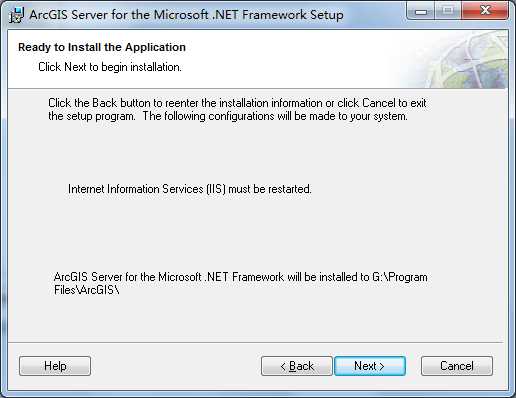Click the G:\Program install location text

[x=400, y=277]
